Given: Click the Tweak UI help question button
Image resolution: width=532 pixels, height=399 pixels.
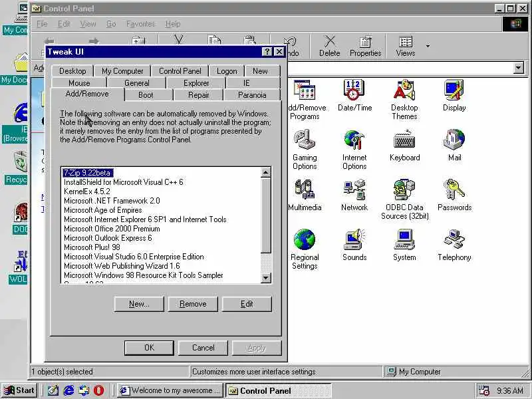Looking at the screenshot, I should pos(267,52).
